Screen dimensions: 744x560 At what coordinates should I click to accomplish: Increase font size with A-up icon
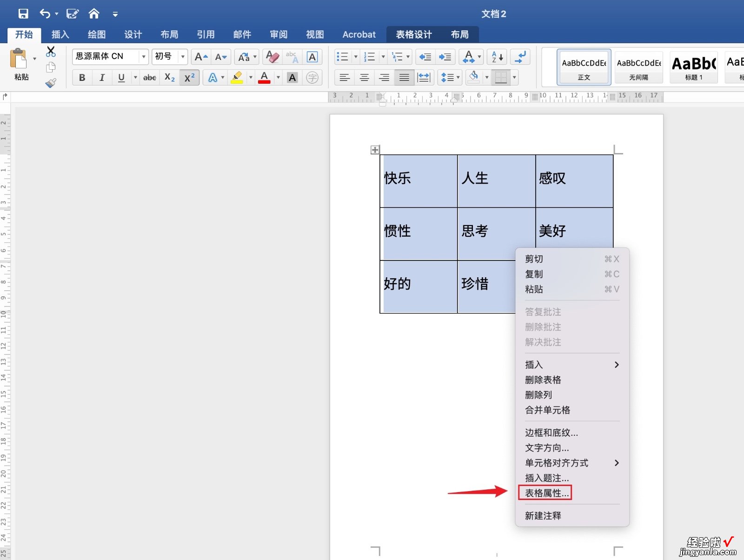201,57
